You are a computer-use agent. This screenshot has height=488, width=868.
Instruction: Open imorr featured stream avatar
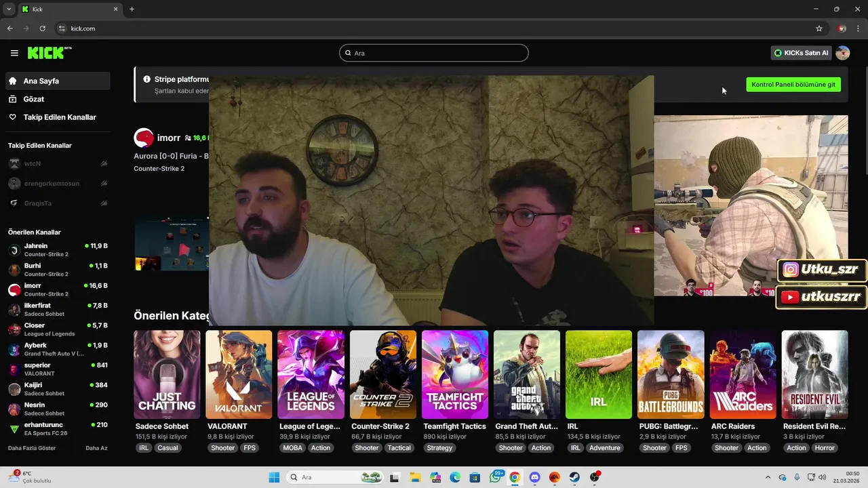click(144, 138)
